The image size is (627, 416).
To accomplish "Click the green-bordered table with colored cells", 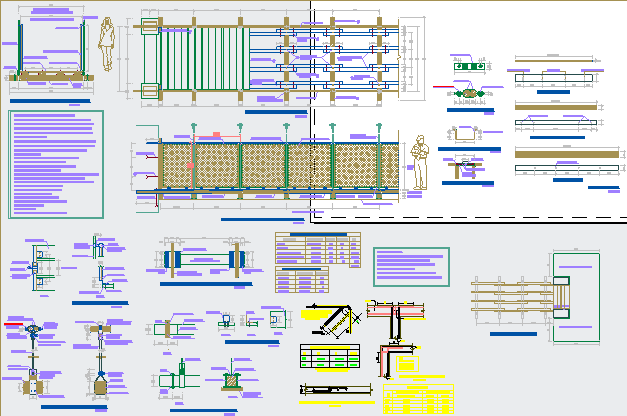I will (330, 357).
